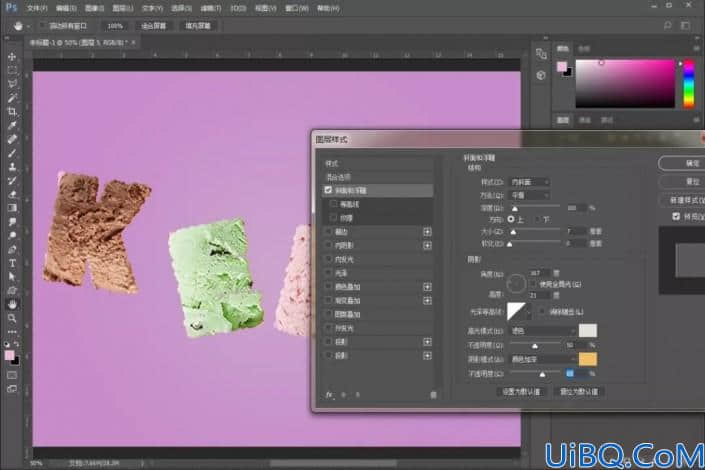Screen dimensions: 705x470
Task: Select the Brush tool
Action: (12, 153)
